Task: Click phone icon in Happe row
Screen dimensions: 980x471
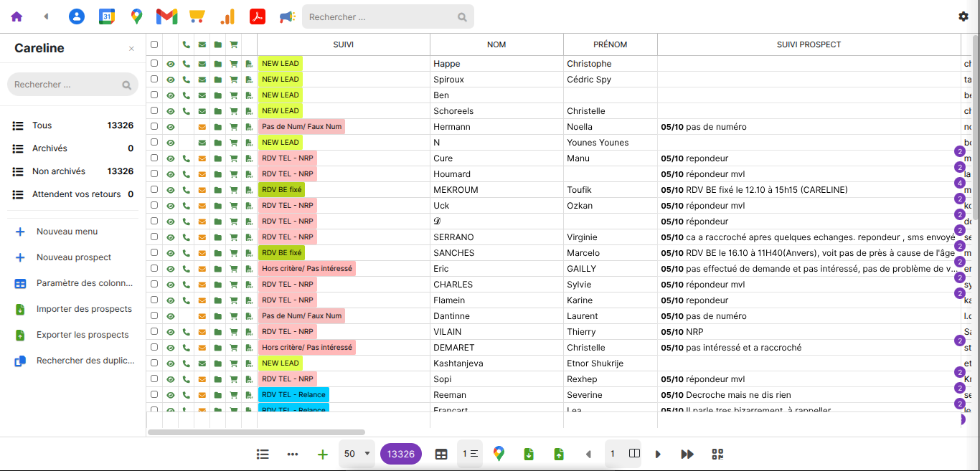Action: tap(187, 64)
